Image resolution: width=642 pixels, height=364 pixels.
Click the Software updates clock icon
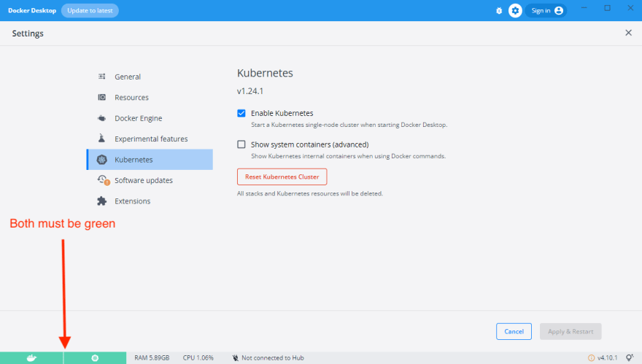[102, 180]
